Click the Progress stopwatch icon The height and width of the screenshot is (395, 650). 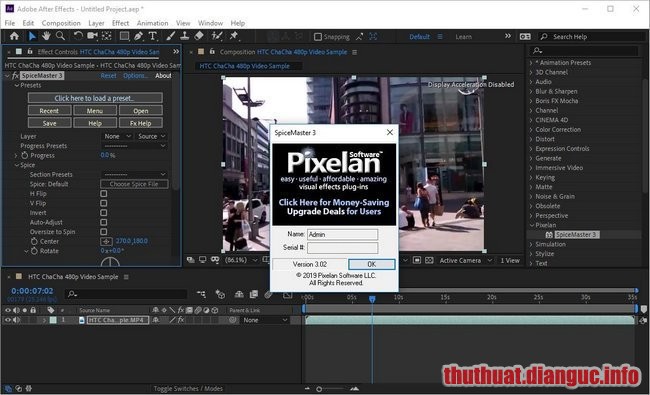pos(24,155)
